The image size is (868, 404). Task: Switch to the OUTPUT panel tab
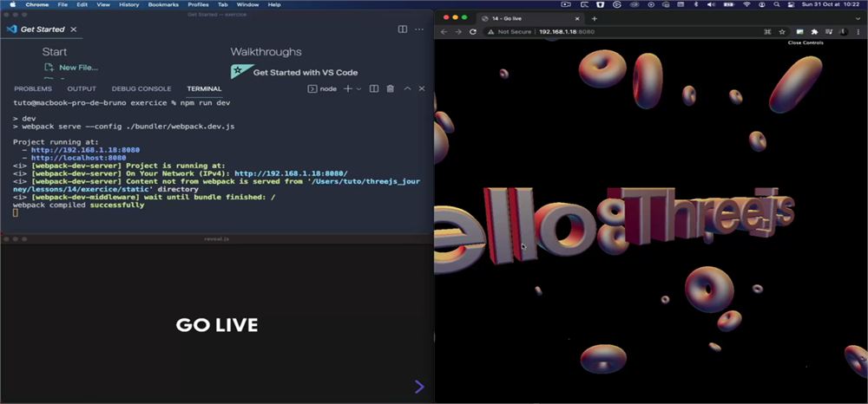pos(82,89)
